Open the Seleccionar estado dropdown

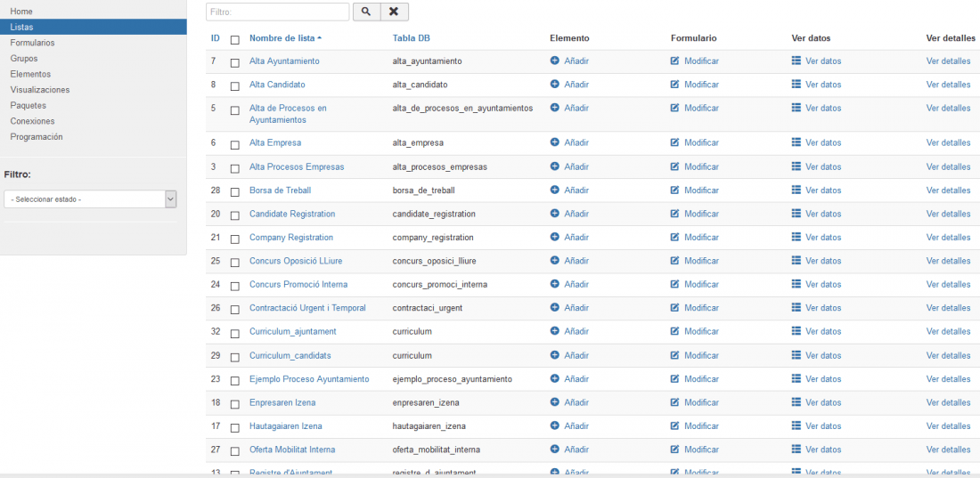tap(90, 199)
